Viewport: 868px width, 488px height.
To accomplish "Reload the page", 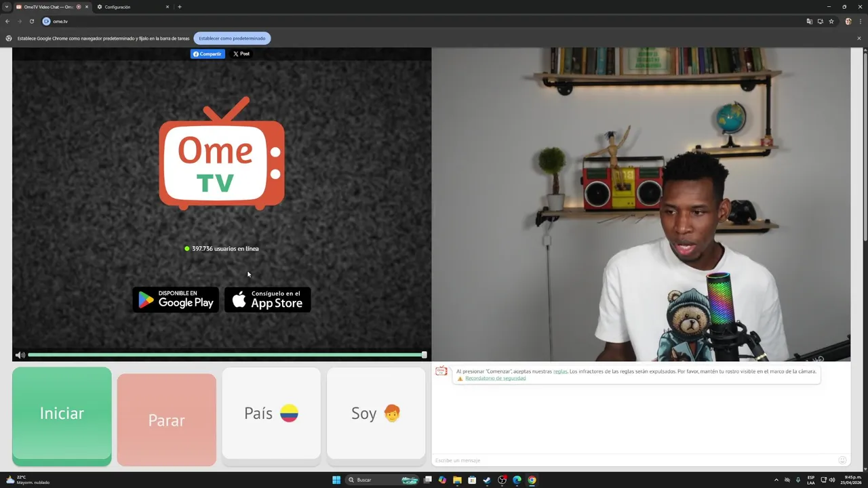I will coord(31,21).
